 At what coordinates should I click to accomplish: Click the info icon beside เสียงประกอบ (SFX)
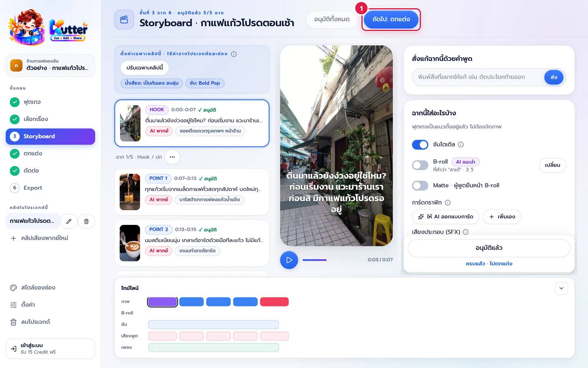[x=465, y=232]
